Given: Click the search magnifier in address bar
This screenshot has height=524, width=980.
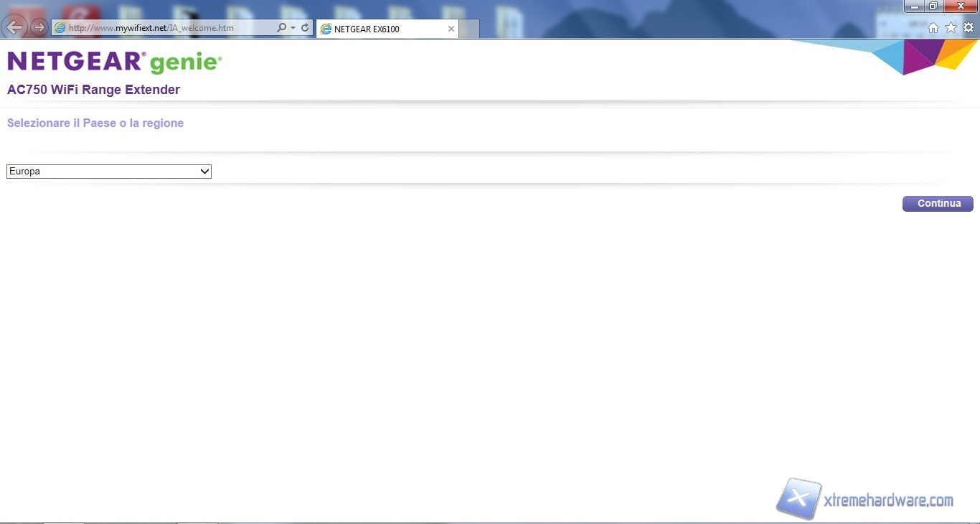Looking at the screenshot, I should coord(281,28).
